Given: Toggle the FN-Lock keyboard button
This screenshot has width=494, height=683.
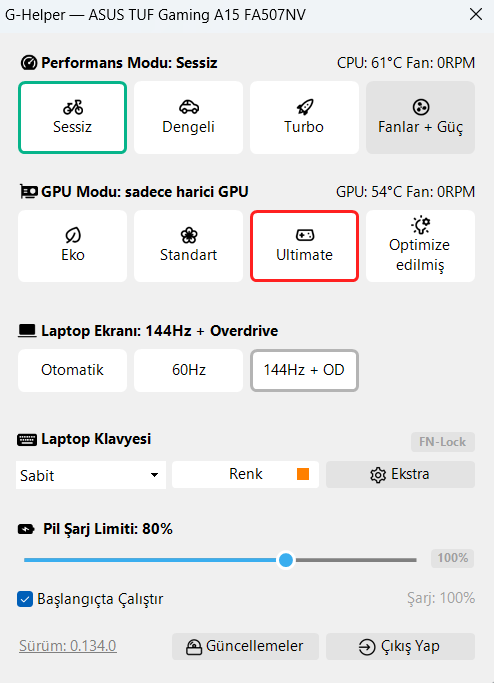Looking at the screenshot, I should pos(443,442).
